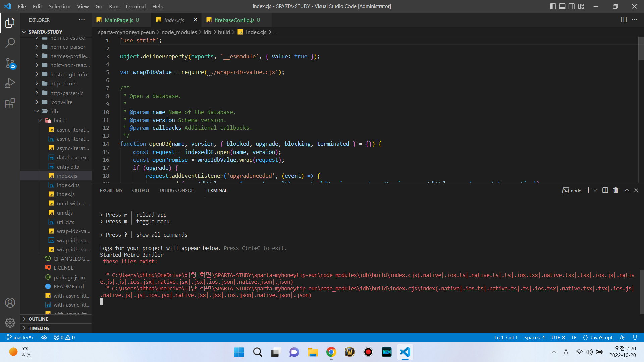Close the terminal panel
644x362 pixels.
(636, 190)
